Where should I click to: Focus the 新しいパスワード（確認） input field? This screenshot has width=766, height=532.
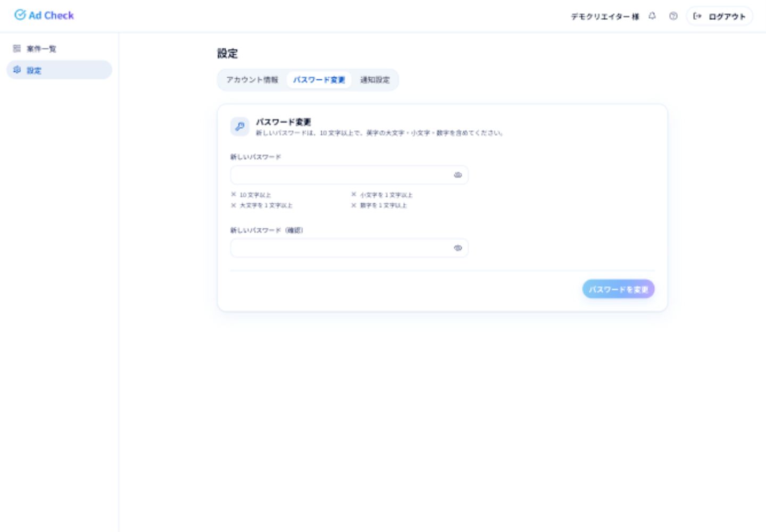349,248
